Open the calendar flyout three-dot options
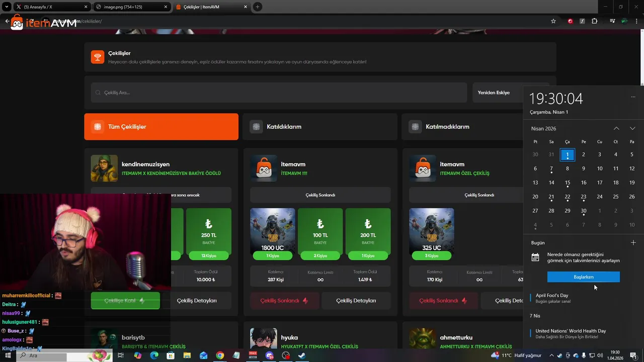 tap(633, 97)
